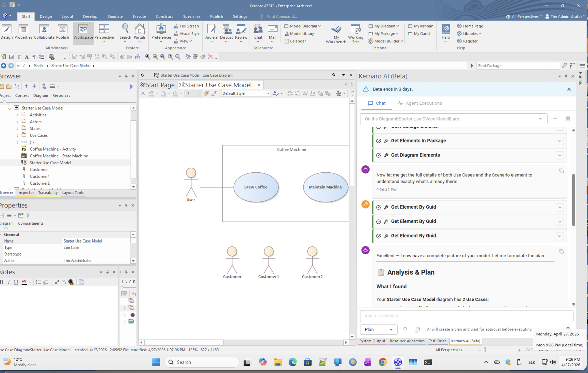Switch to the Start Page diagram tab
This screenshot has width=588, height=373.
tap(158, 85)
